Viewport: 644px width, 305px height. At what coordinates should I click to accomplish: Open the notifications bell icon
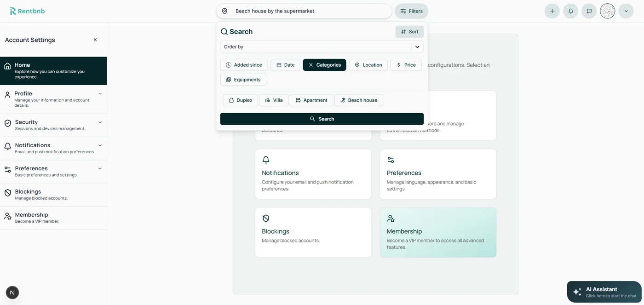(x=570, y=11)
